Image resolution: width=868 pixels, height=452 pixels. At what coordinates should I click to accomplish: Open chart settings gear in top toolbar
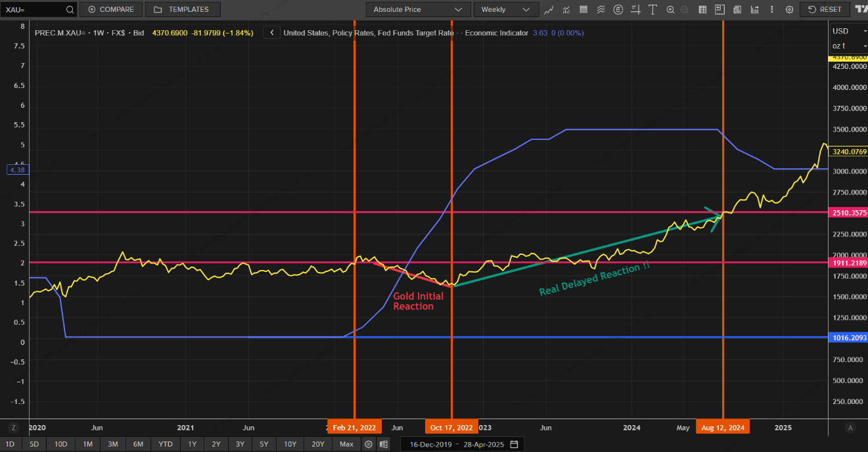[x=789, y=10]
